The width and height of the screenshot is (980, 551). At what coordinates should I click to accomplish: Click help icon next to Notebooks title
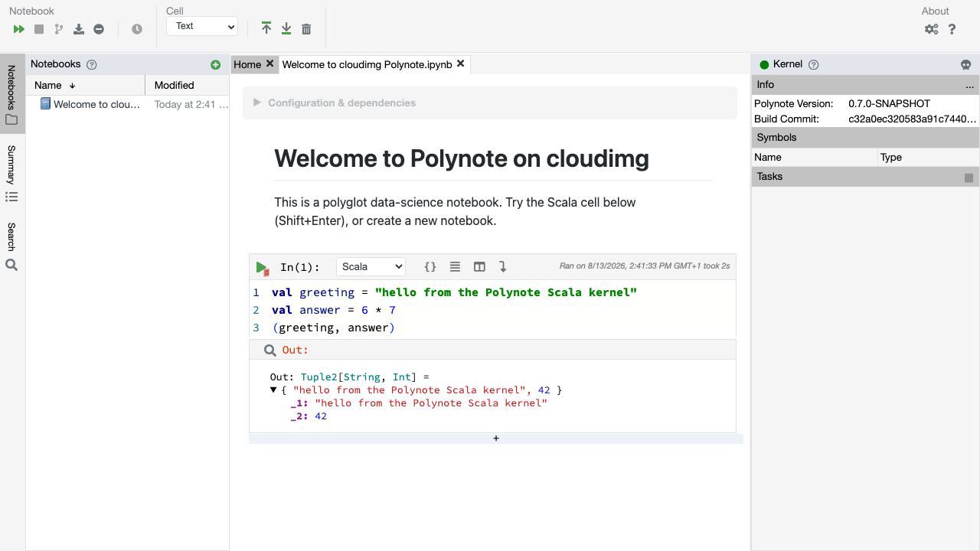92,65
